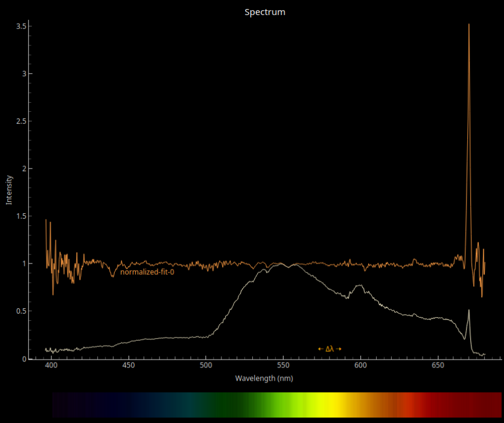Pick the bright red region of the color bar
The image size is (504, 423).
[x=410, y=405]
